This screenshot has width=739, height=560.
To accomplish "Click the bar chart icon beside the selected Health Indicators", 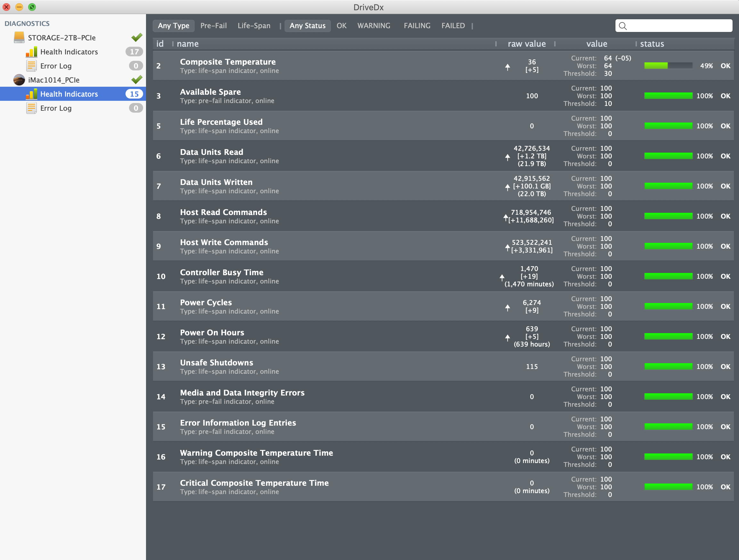I will pos(31,94).
